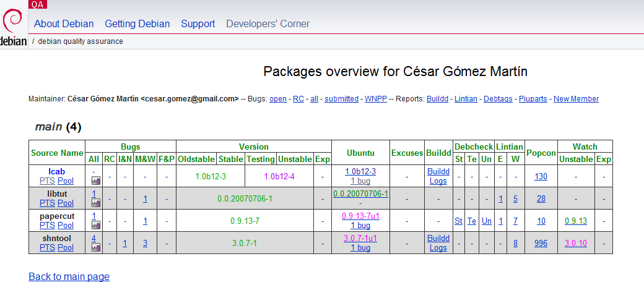Open the Debtags report
Image resolution: width=644 pixels, height=285 pixels.
point(498,99)
